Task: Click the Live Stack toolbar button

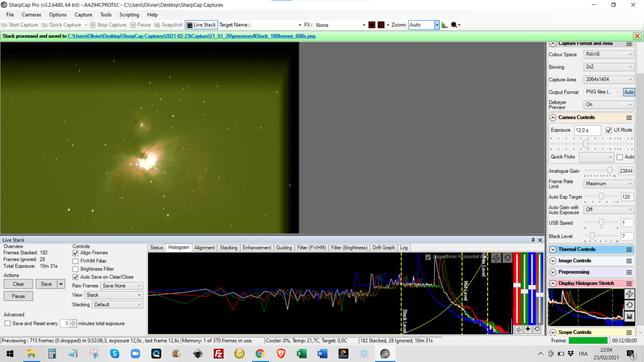Action: [201, 25]
